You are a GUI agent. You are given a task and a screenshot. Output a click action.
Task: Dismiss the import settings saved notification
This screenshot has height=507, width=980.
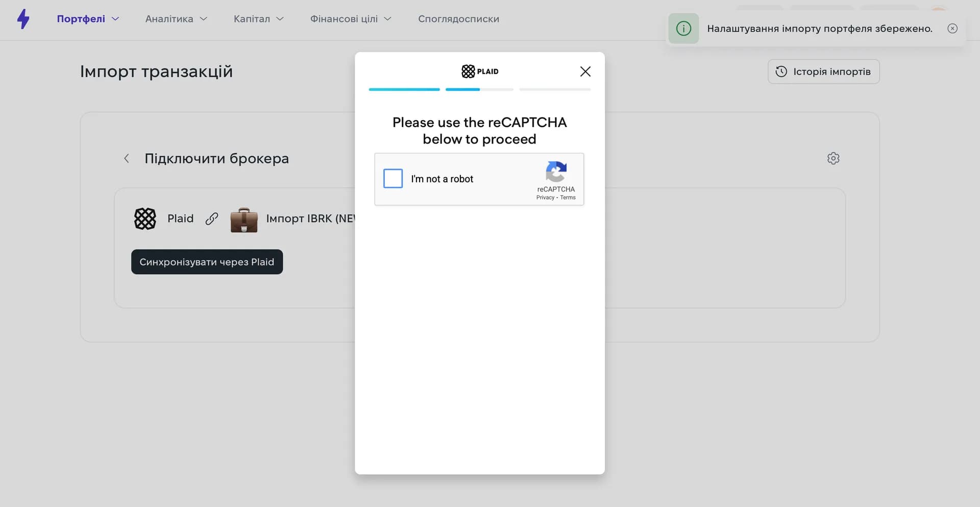(952, 29)
